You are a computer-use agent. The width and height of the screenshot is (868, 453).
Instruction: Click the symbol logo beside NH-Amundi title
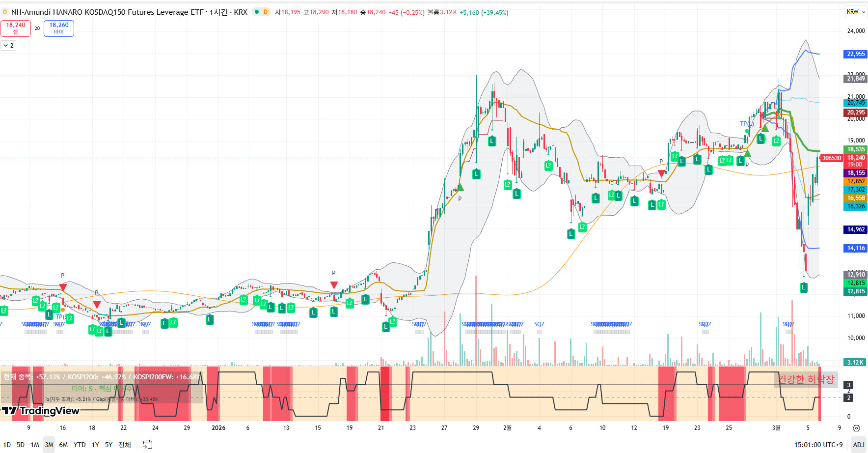pyautogui.click(x=5, y=12)
